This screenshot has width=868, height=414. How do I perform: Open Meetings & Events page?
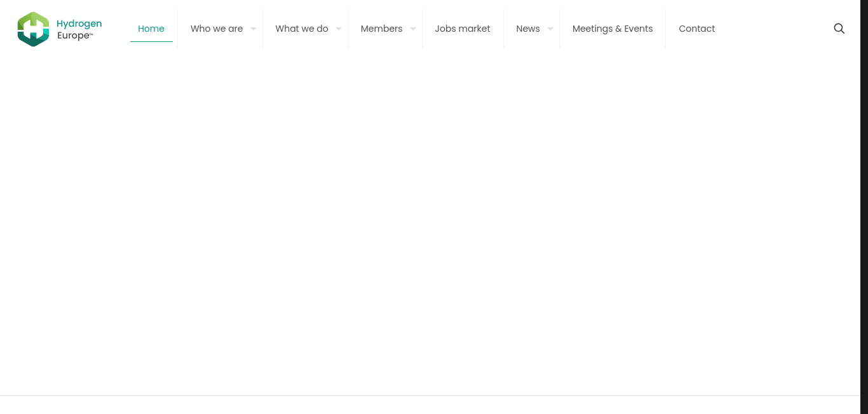tap(613, 29)
